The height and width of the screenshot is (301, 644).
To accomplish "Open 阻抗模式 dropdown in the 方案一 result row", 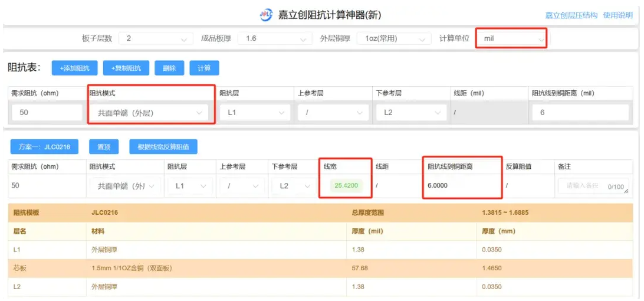I will pos(125,186).
